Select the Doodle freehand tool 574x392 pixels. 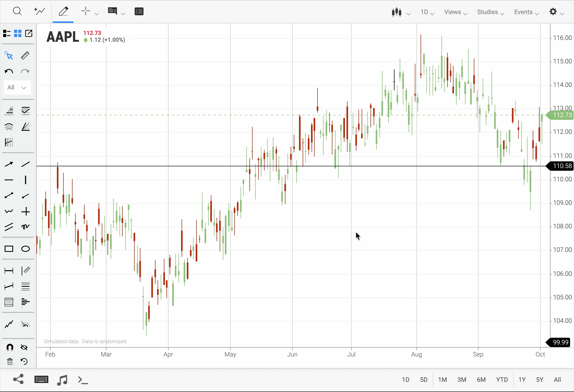coord(25,227)
